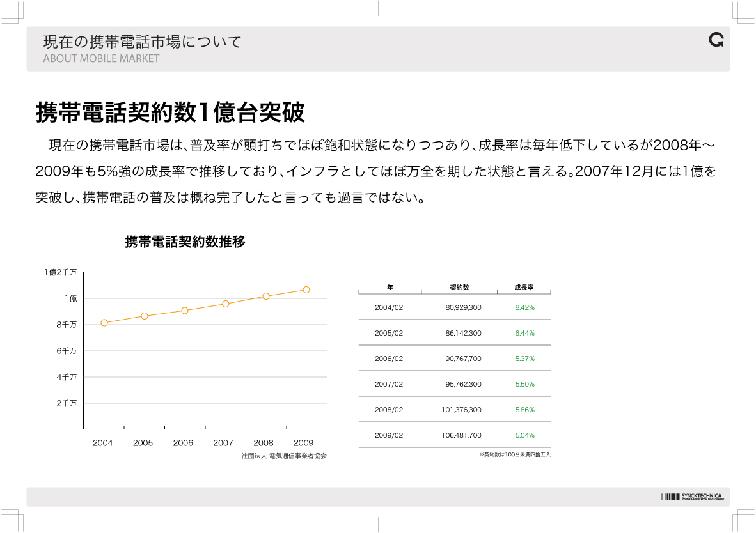The image size is (756, 533).
Task: Select the subscriber count 80,929,300
Action: click(x=463, y=307)
